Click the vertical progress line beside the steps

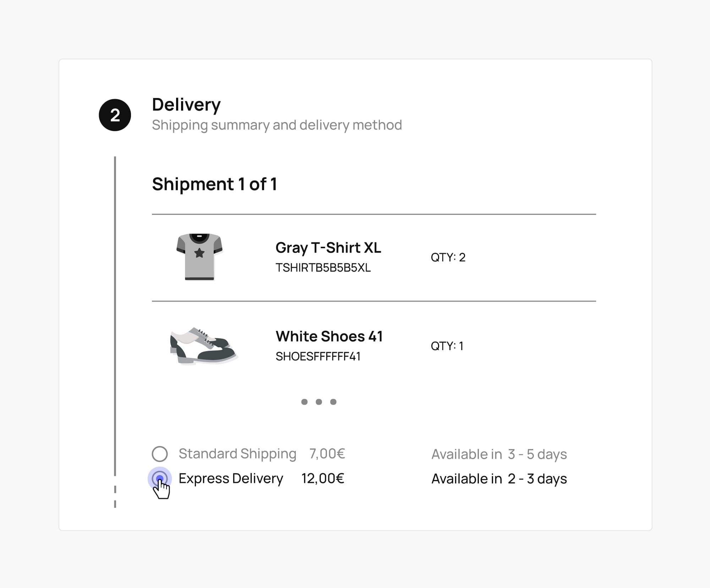point(115,319)
